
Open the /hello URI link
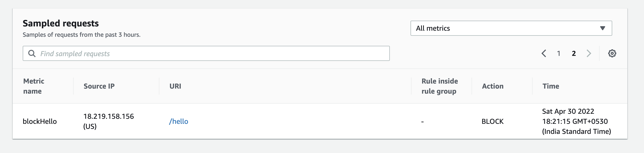pyautogui.click(x=179, y=121)
